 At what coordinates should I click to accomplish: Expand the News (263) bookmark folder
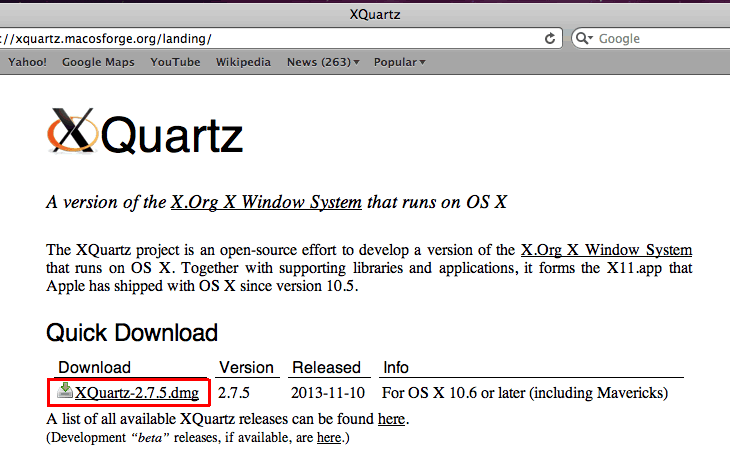323,62
